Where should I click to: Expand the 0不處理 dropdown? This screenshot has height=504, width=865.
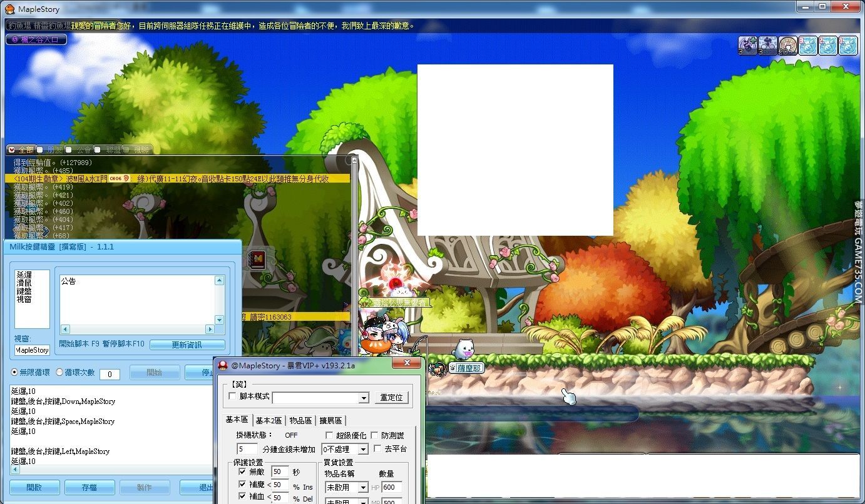coord(362,450)
